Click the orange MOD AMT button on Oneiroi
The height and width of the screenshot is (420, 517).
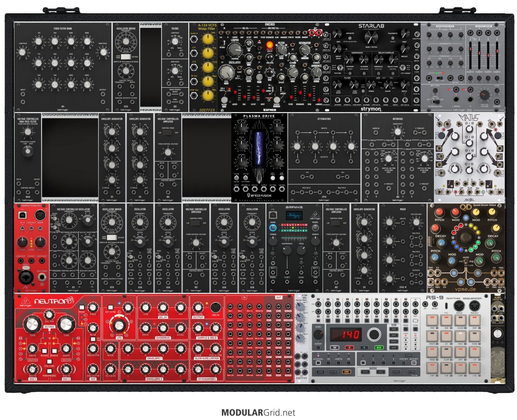(270, 45)
